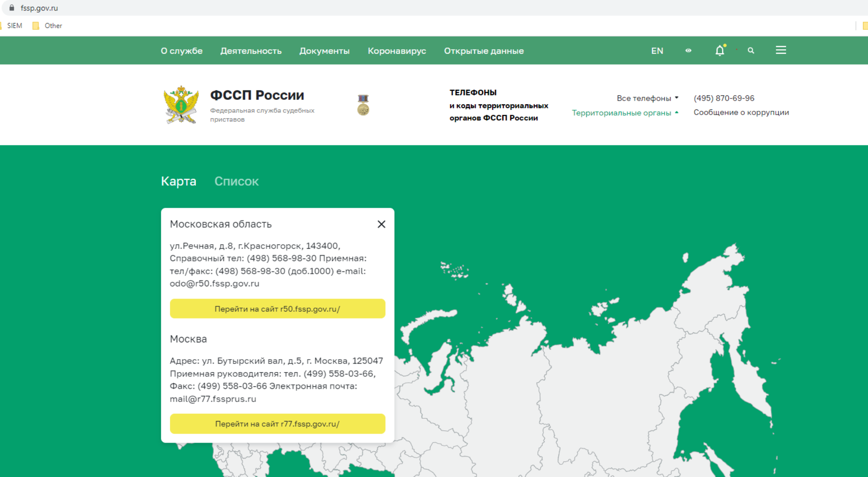Click the Открытые данные menu item
Image resolution: width=868 pixels, height=477 pixels.
coord(484,51)
